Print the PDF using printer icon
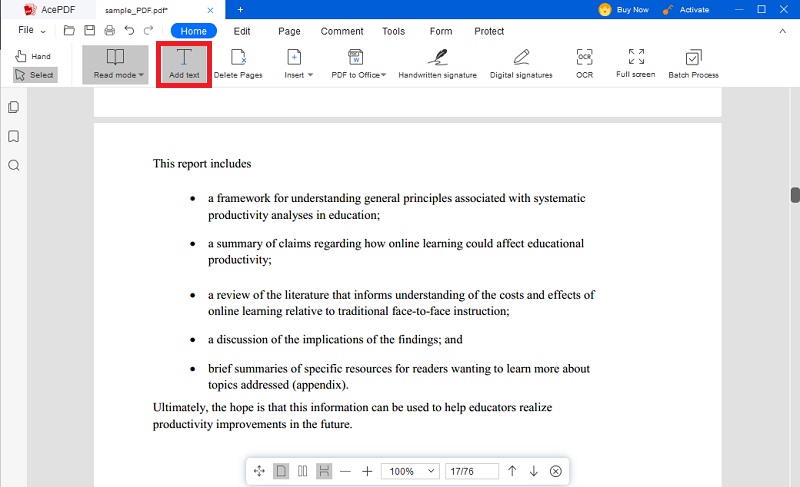800x487 pixels. 110,31
